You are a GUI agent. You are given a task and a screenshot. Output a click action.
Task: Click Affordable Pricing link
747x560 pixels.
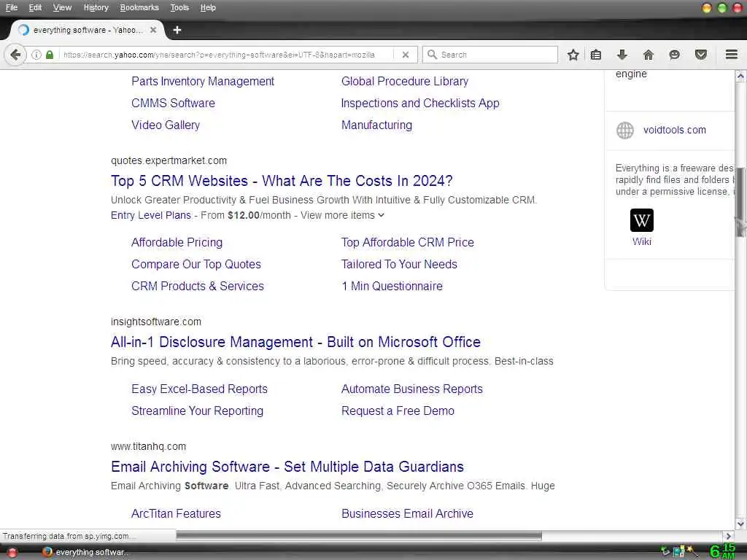[x=177, y=242]
